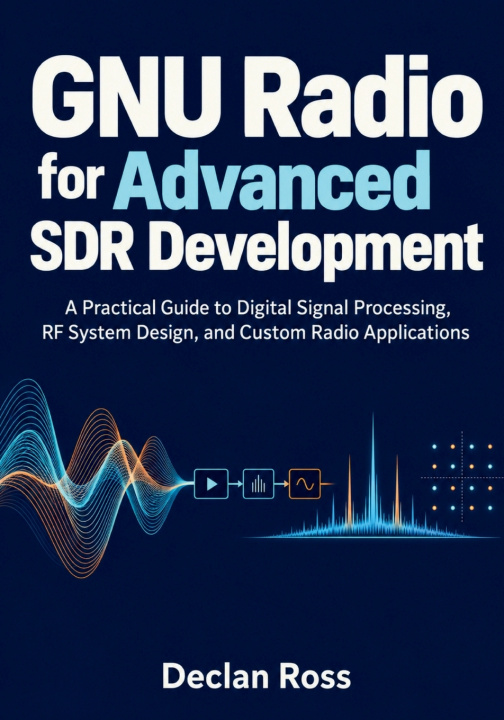The height and width of the screenshot is (720, 504).
Task: Click the title text "GNU Radio"
Action: 257,95
